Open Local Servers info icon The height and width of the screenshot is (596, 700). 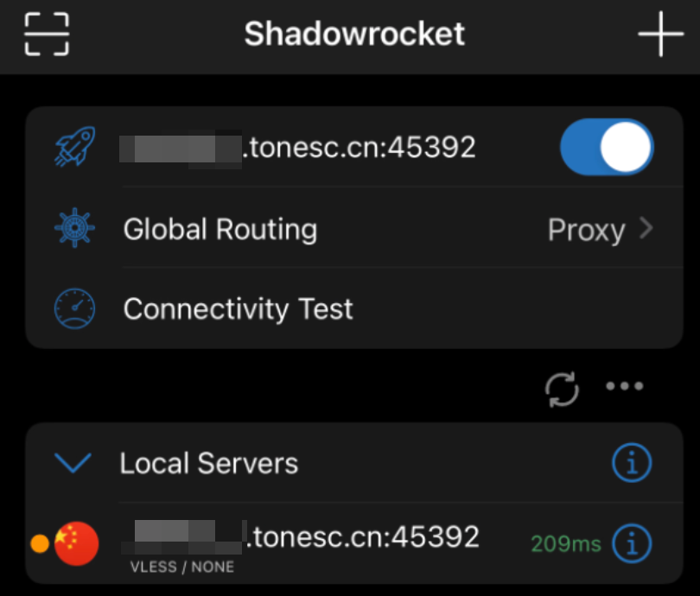632,464
